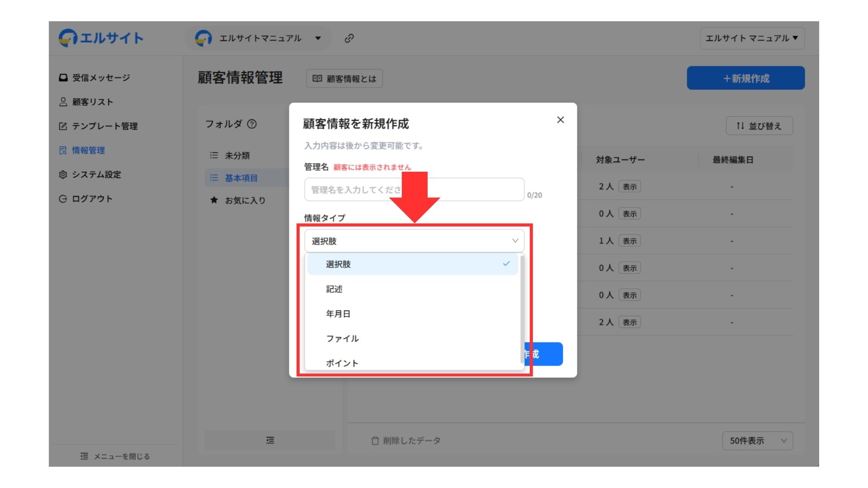The width and height of the screenshot is (868, 488).
Task: Select 年月日 from the type list
Action: click(338, 314)
